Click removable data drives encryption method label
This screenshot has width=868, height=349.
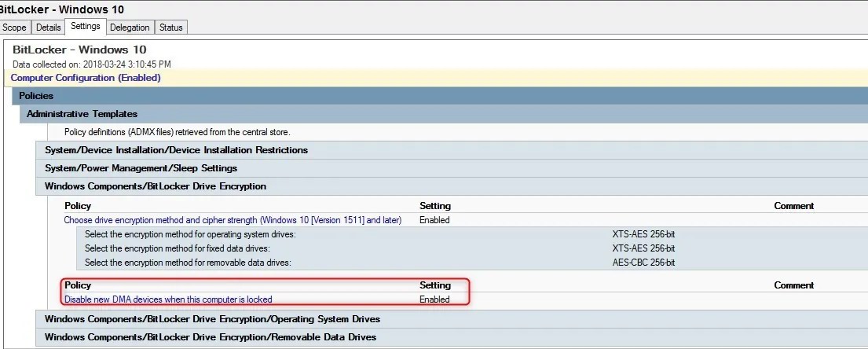tap(188, 263)
